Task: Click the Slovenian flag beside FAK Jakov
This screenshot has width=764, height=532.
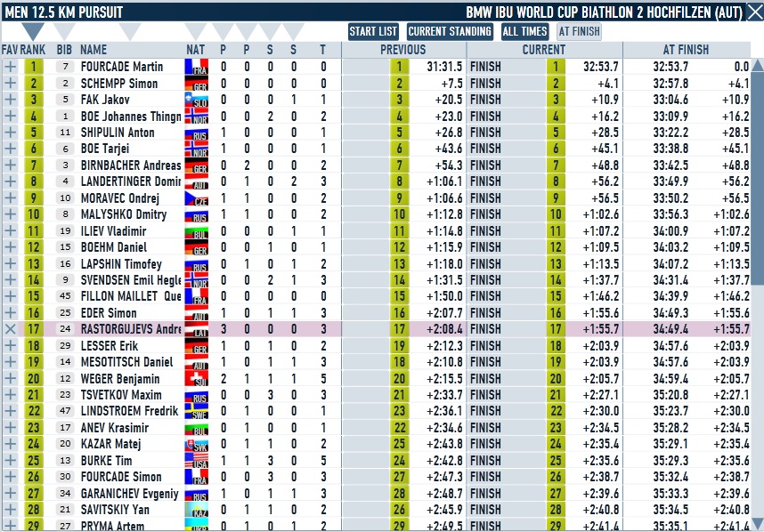Action: 197,100
